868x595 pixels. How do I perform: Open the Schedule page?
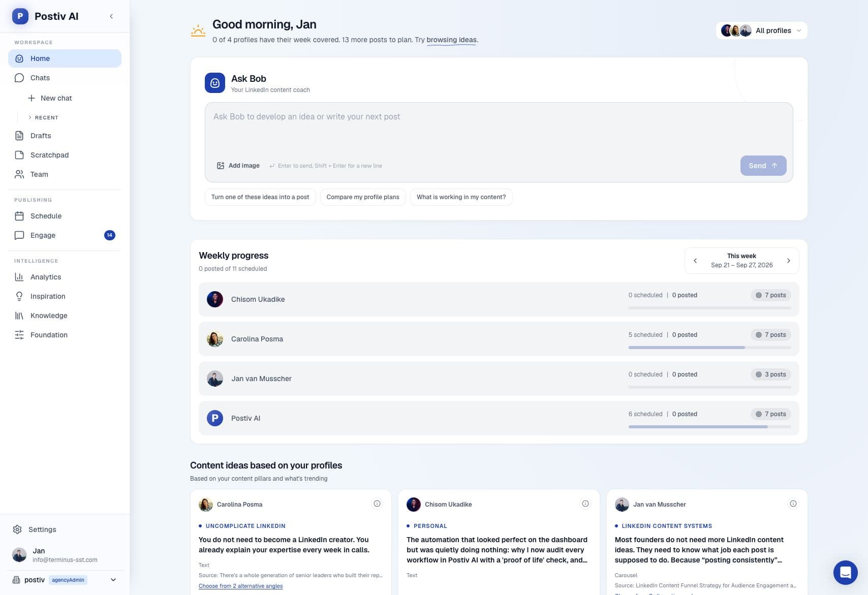65,216
